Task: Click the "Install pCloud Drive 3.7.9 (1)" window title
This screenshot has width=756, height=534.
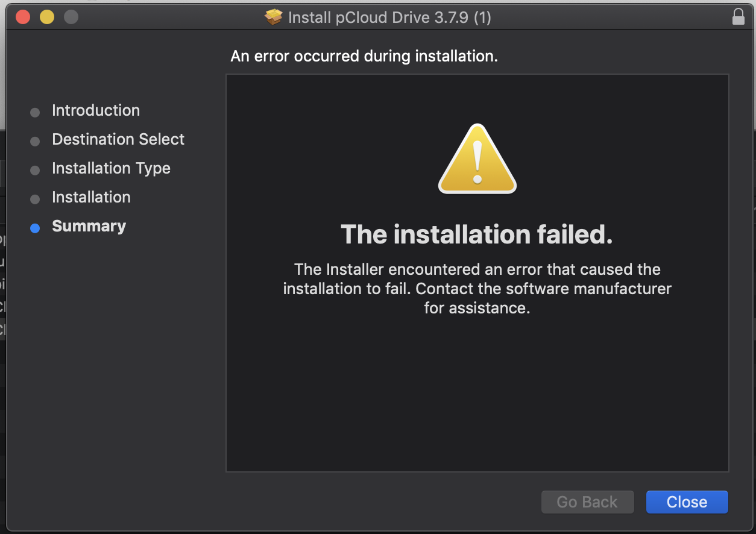Action: (x=389, y=17)
